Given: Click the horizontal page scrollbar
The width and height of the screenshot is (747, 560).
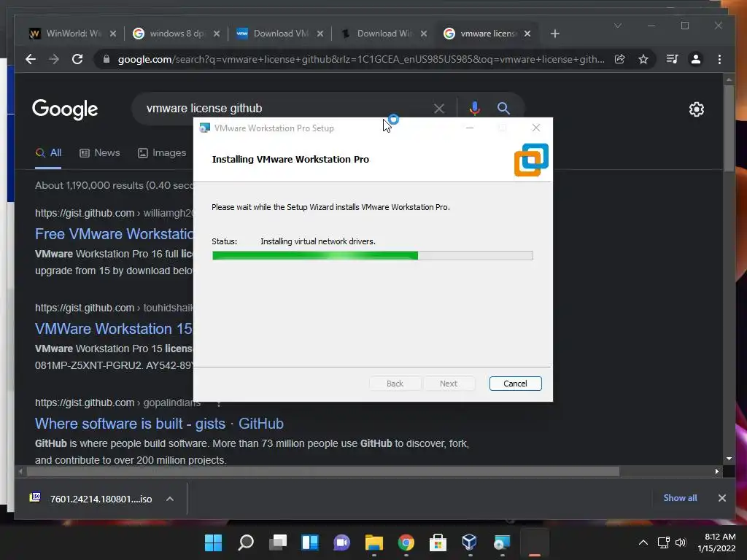Looking at the screenshot, I should click(322, 472).
